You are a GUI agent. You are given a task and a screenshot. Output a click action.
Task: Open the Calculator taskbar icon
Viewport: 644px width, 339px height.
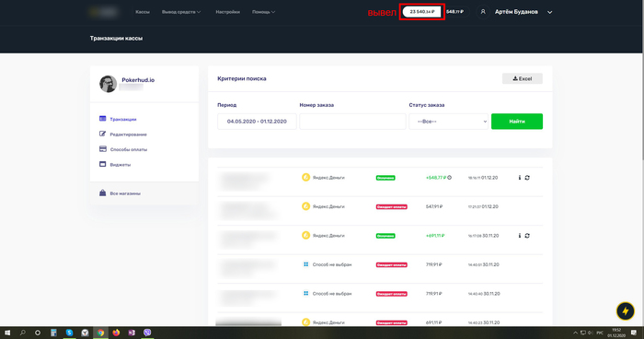point(53,333)
